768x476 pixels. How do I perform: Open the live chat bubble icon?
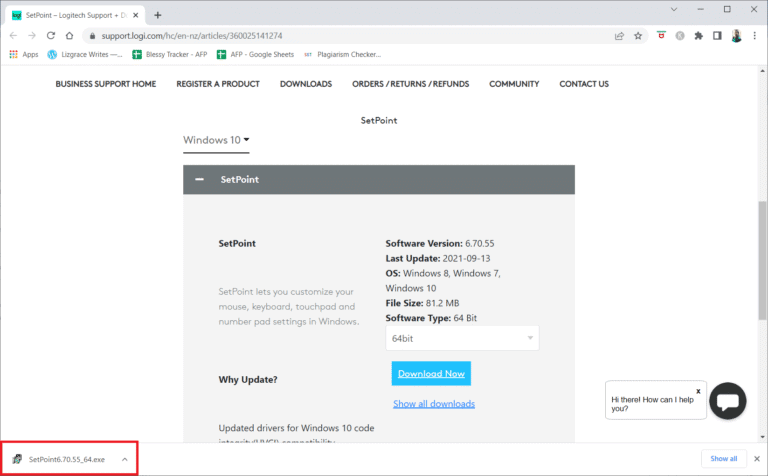[727, 401]
